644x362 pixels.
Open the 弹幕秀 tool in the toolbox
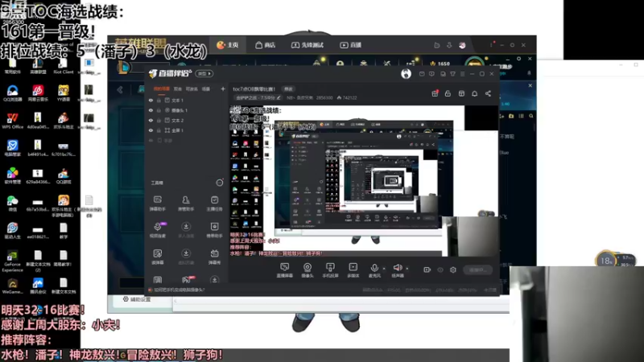click(214, 257)
